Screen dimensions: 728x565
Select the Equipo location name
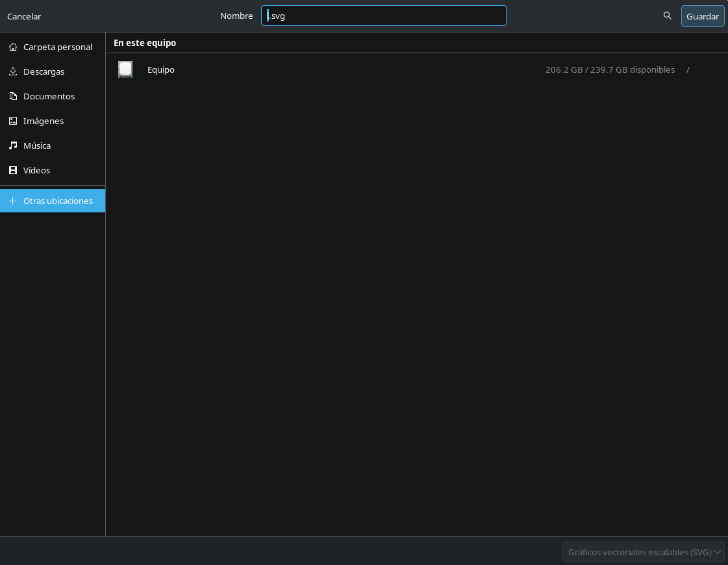(161, 69)
